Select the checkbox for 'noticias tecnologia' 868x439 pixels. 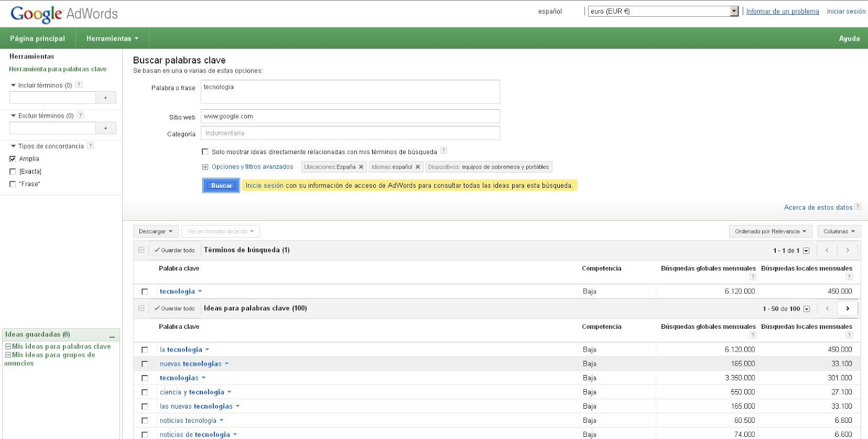[x=144, y=421]
